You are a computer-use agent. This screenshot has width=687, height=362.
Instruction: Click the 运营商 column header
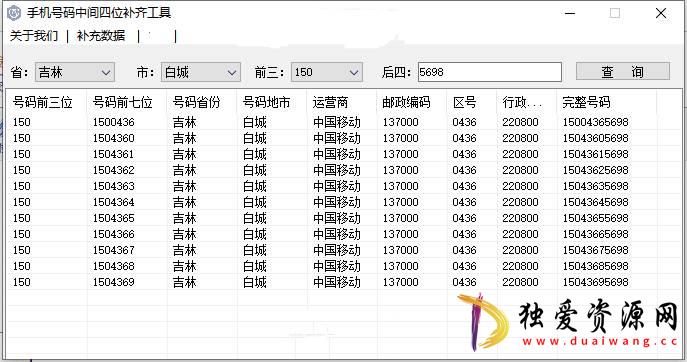(x=330, y=103)
